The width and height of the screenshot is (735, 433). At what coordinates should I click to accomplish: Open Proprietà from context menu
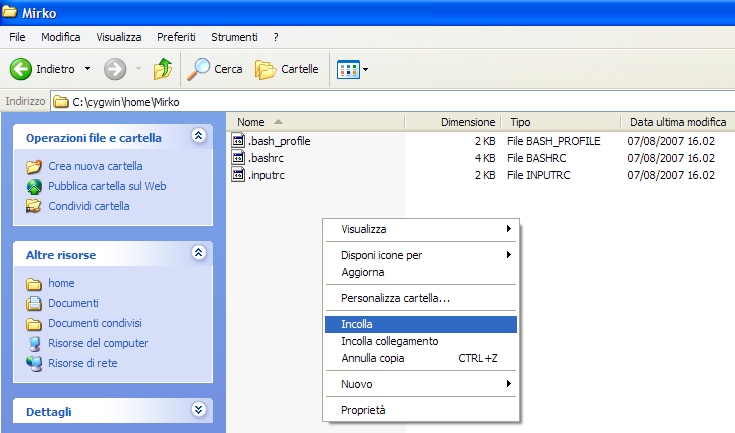421,410
